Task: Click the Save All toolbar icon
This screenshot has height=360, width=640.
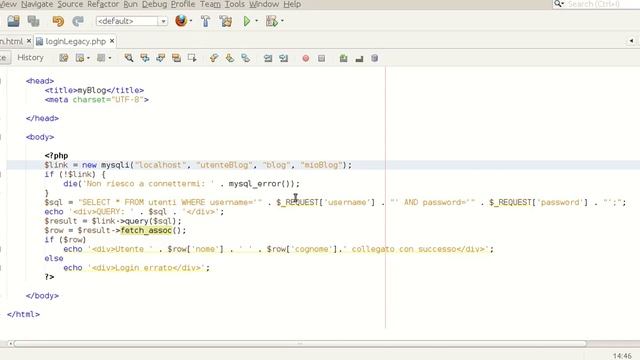Action: click(x=13, y=21)
